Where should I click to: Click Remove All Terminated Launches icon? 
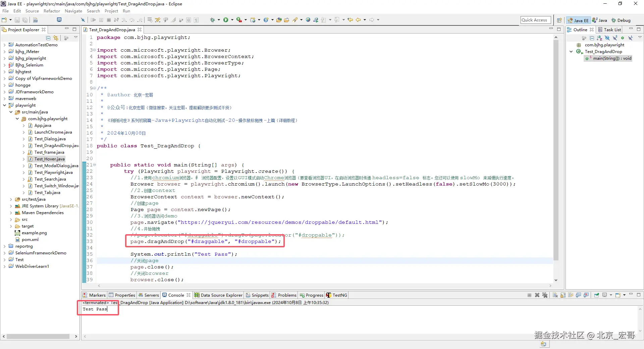click(545, 295)
